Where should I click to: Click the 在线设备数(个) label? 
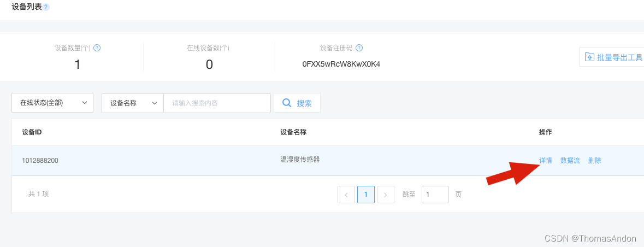point(208,48)
